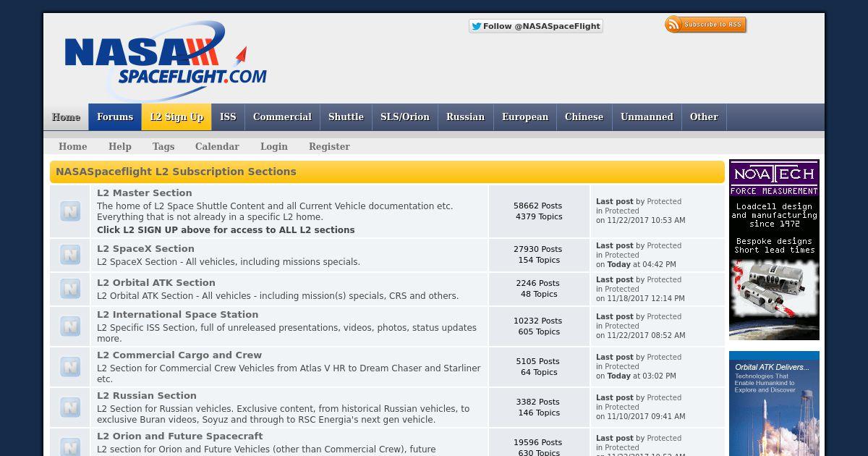This screenshot has height=456, width=868.
Task: Open the L2 Sign Up tab
Action: 176,117
